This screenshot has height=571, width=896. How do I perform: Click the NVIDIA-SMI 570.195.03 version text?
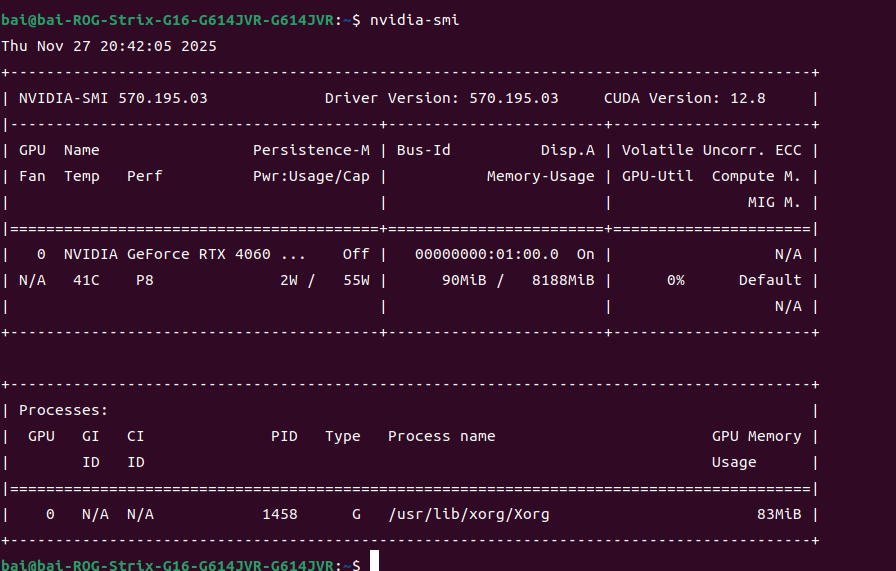pos(113,98)
